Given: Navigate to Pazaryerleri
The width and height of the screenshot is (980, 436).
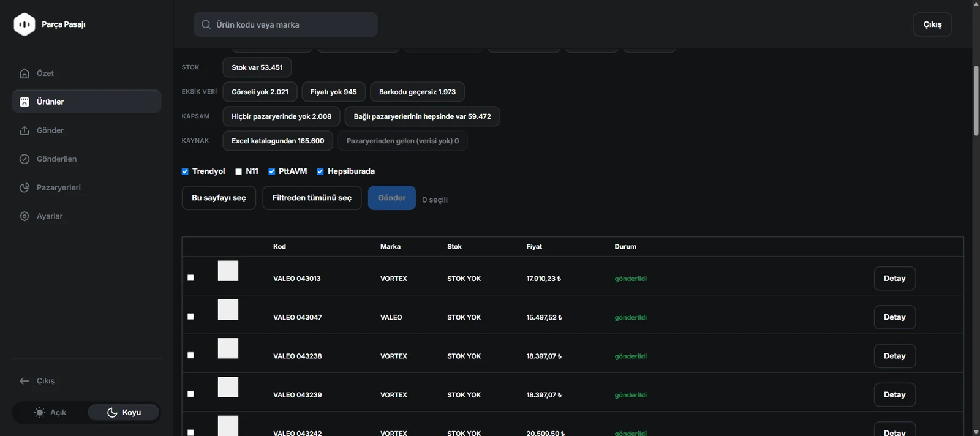Looking at the screenshot, I should point(86,187).
